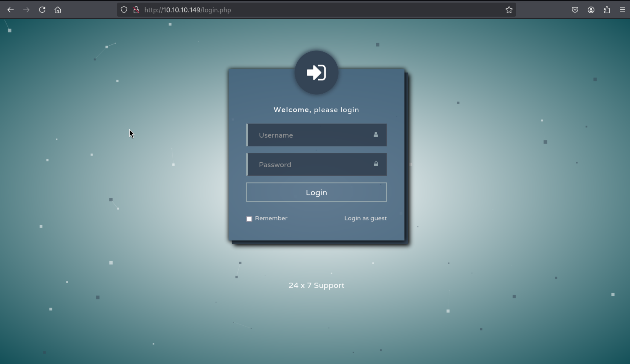Open the Firefox hamburger menu
630x364 pixels.
[x=623, y=10]
